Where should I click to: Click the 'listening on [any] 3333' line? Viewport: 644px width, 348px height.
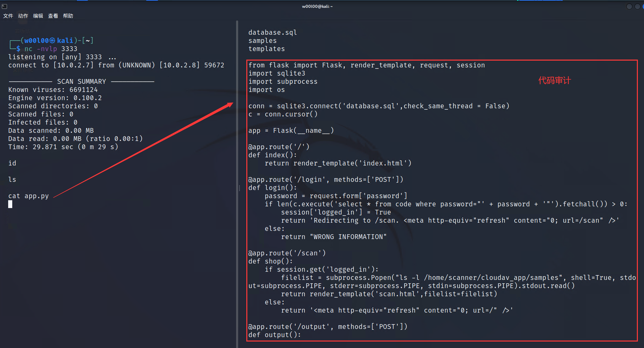[x=62, y=57]
